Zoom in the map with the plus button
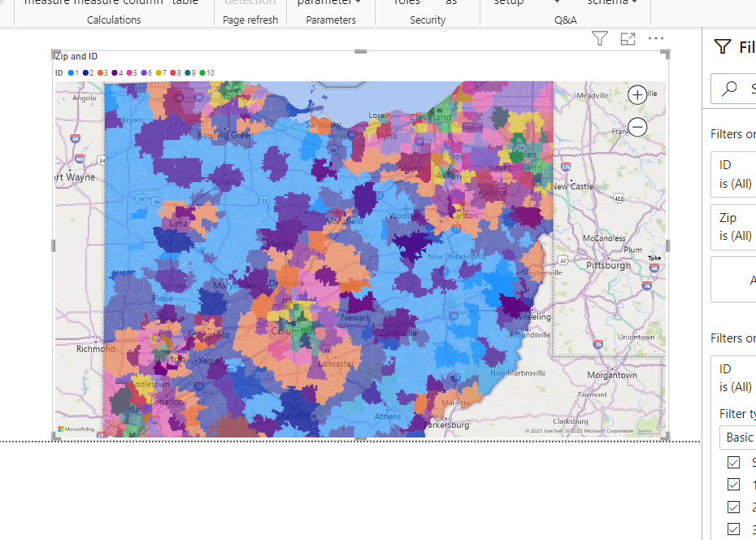 [637, 95]
